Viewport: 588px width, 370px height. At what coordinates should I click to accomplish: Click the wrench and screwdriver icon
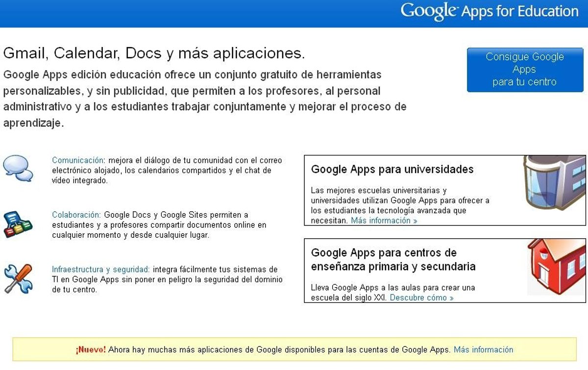click(18, 278)
